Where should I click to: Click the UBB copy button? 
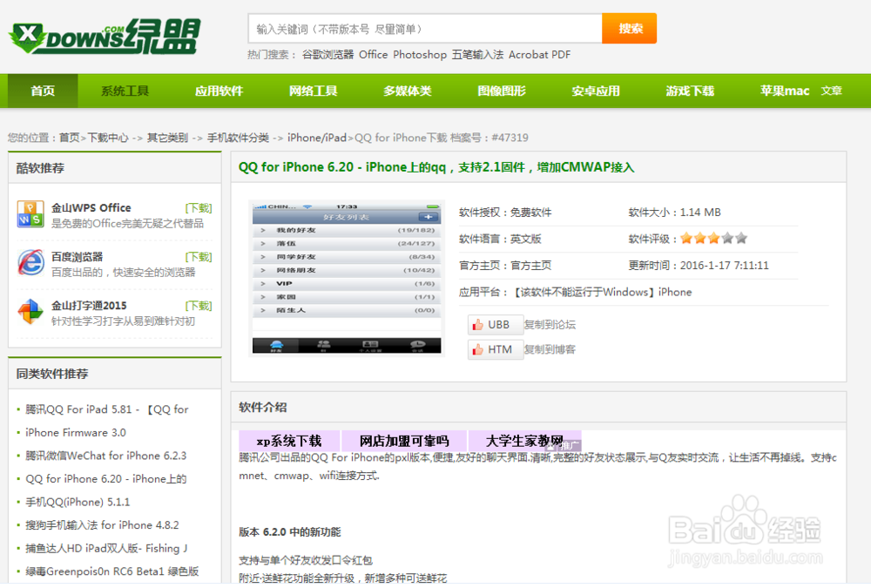coord(496,325)
